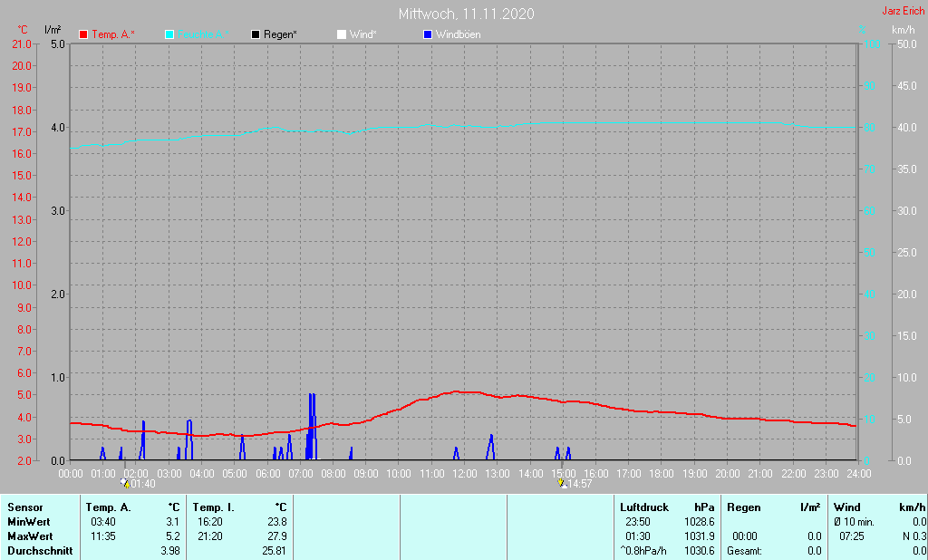Click the 'MaxWert' row label

30,536
